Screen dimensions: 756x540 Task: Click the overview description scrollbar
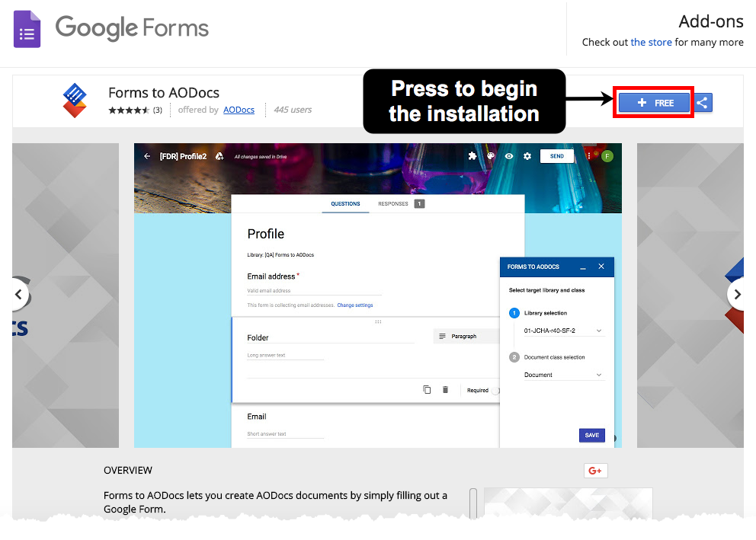[473, 503]
